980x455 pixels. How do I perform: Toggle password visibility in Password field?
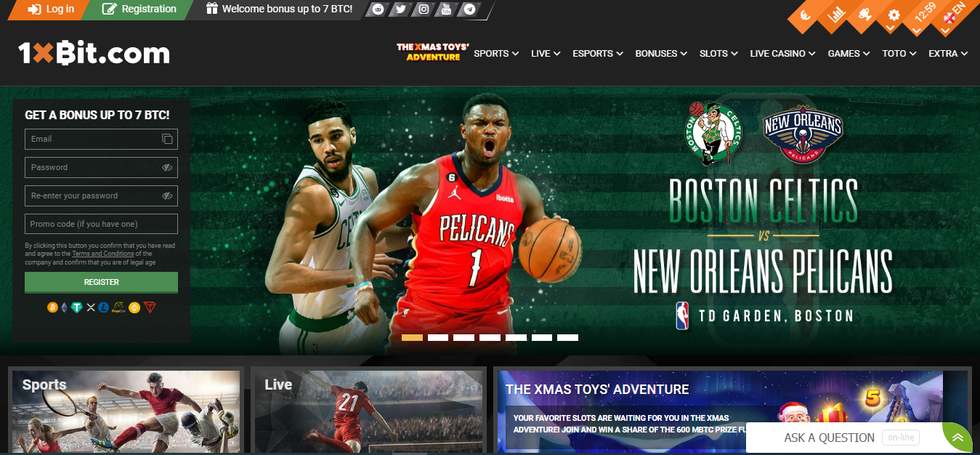click(x=167, y=167)
